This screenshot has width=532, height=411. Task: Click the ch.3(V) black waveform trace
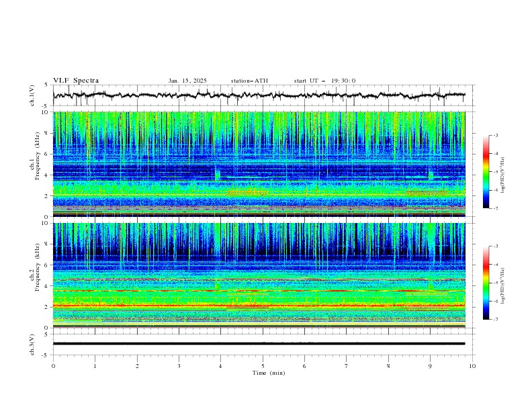click(259, 344)
